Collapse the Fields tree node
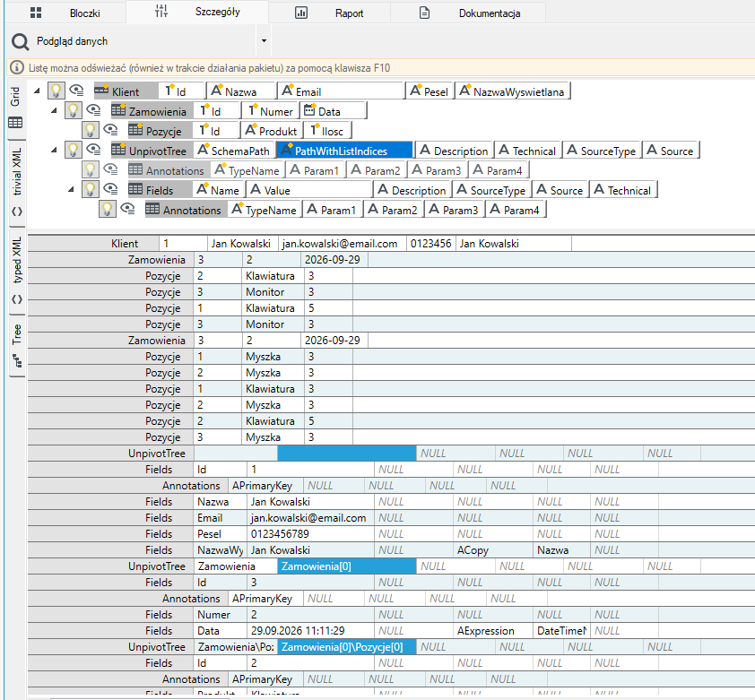The width and height of the screenshot is (755, 700). (x=71, y=189)
